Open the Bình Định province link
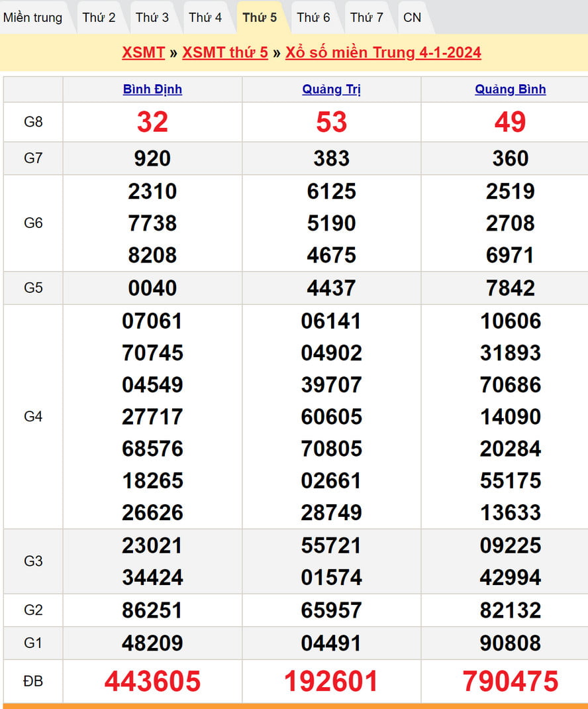588x709 pixels. point(152,89)
